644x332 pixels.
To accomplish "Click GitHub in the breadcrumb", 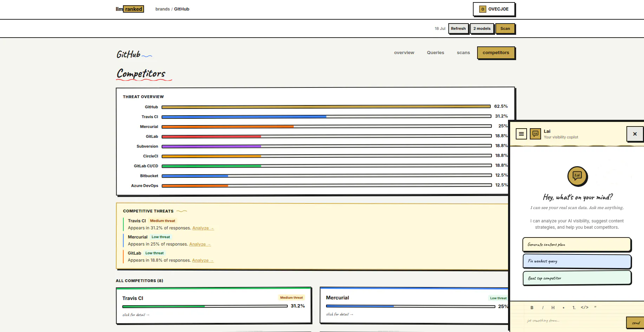I will pos(182,9).
